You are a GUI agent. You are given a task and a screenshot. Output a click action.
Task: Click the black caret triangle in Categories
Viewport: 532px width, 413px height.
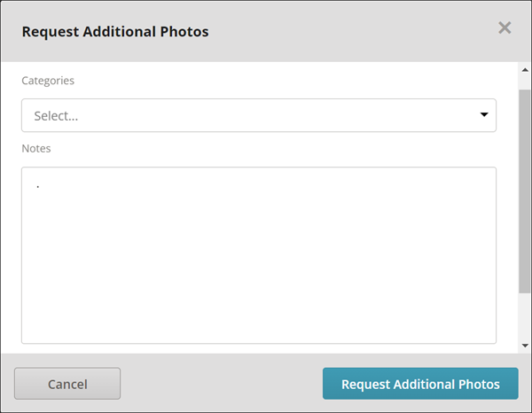pos(484,114)
